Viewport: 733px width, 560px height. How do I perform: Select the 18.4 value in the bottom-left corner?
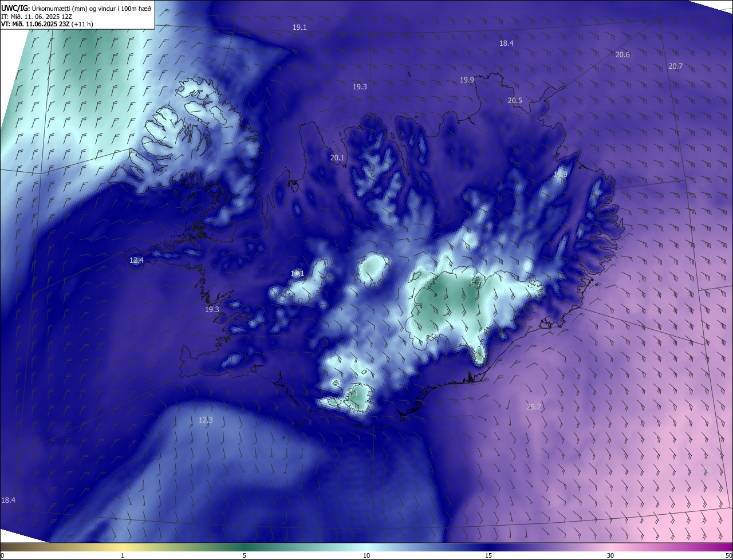click(x=8, y=500)
